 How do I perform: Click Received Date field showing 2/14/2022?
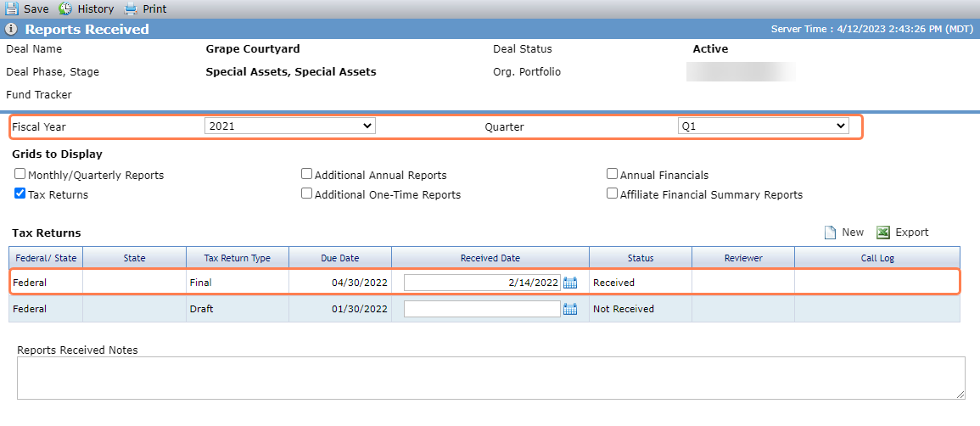[483, 283]
